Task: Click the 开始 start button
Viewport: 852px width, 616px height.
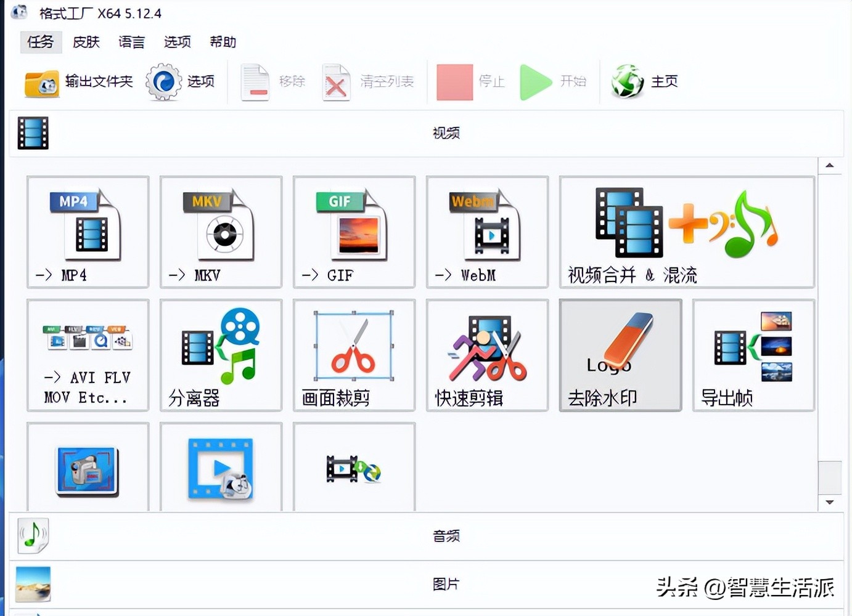Action: coord(554,81)
